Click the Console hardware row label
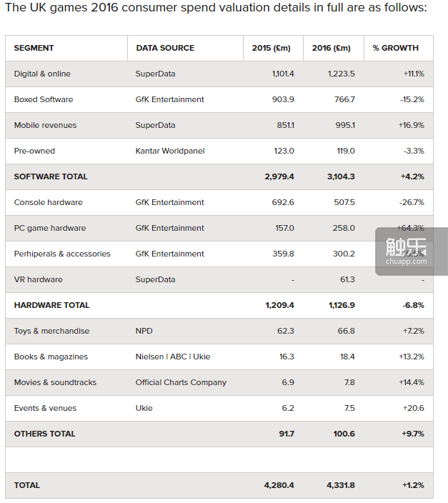 48,202
